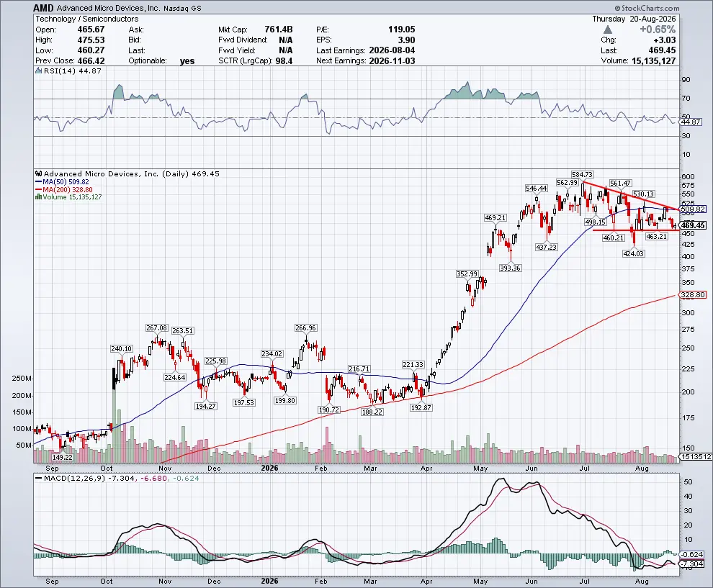Click Technology / Semiconductors sector text
713x588 pixels.
[x=87, y=19]
